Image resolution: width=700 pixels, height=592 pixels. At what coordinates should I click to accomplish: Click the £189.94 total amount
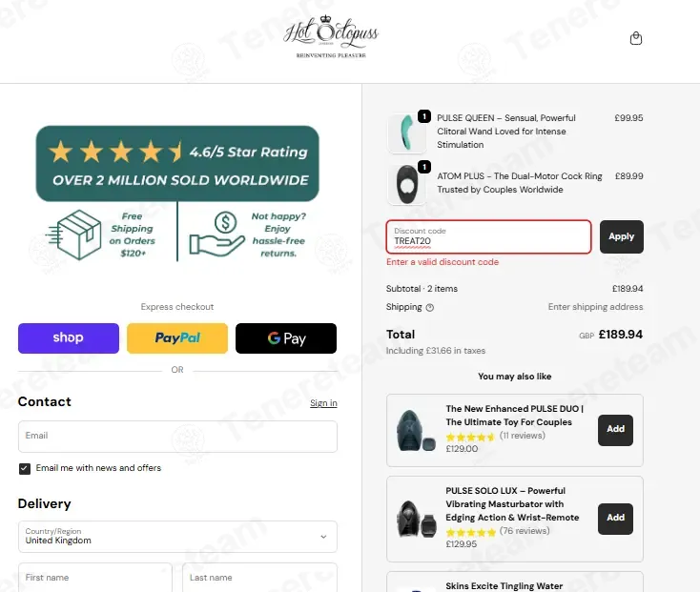621,335
